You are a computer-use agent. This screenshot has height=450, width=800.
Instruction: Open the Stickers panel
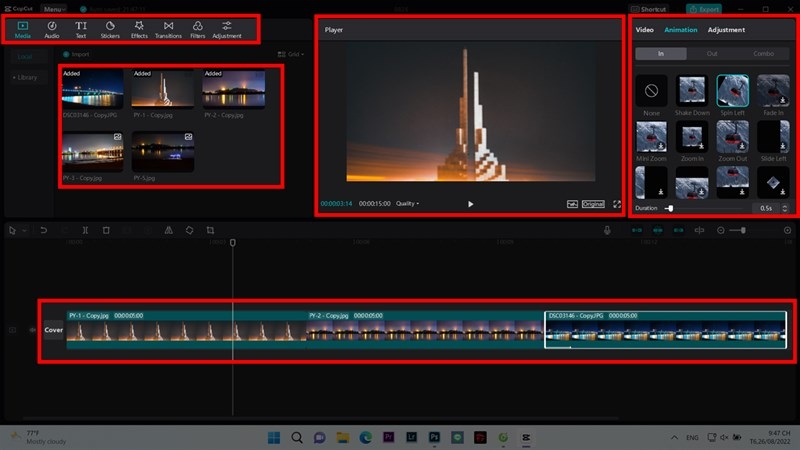pos(110,28)
